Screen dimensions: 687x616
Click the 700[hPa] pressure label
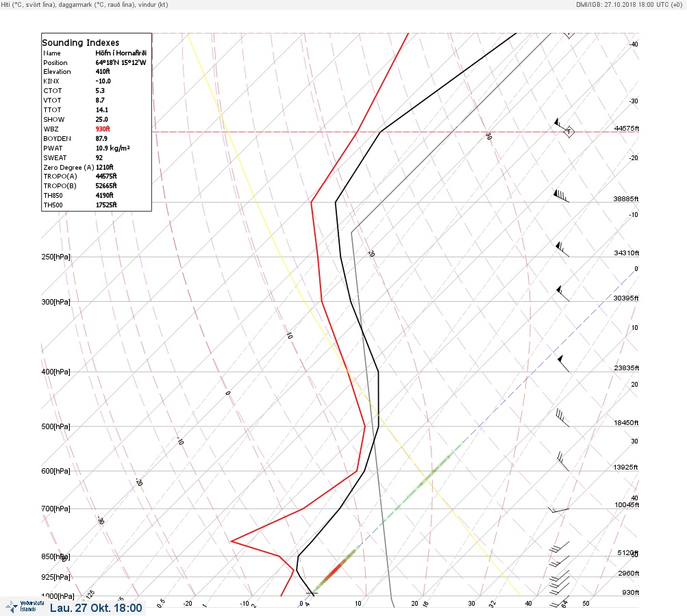point(55,509)
